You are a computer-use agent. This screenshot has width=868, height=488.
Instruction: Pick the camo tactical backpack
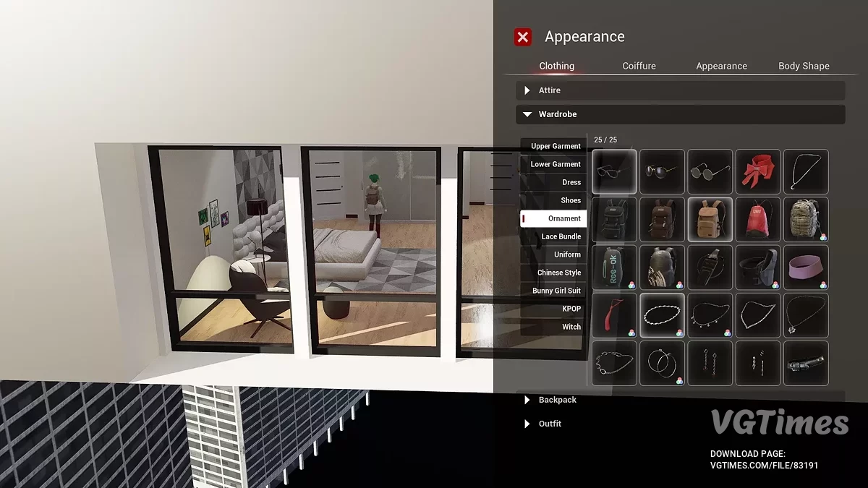coord(806,219)
